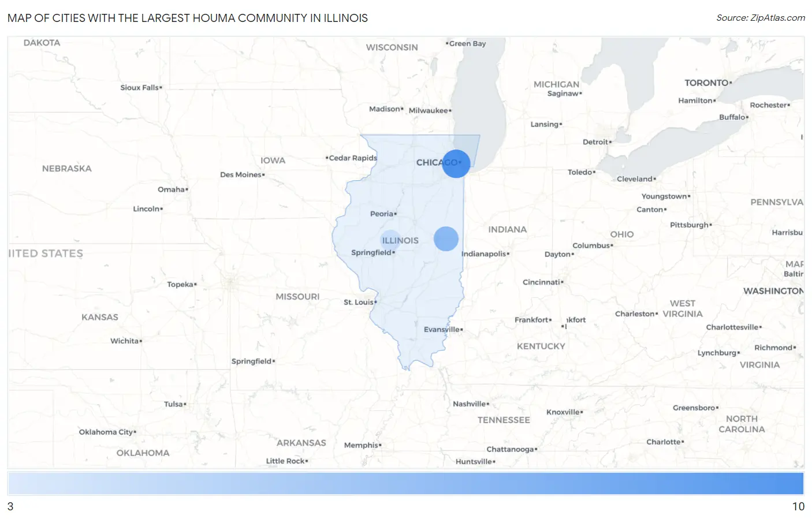Click the Charlotte city label

(665, 442)
